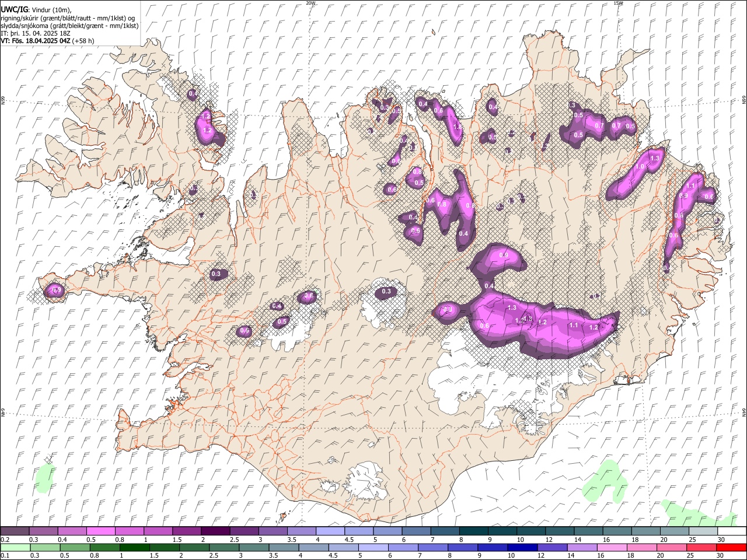Click the lavender 14 swatch in lower scale
This screenshot has height=560, width=747.
(581, 547)
